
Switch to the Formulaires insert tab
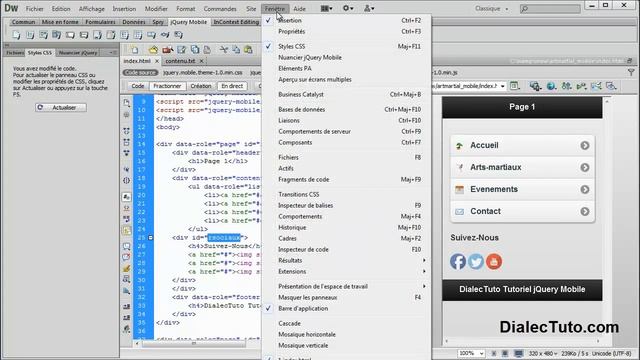pos(100,22)
